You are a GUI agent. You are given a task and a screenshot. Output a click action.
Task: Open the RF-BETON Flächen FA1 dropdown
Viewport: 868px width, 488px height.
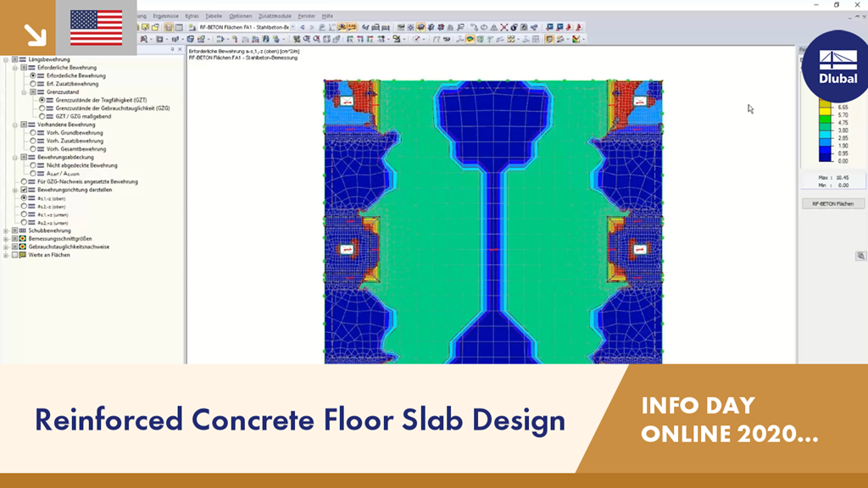pyautogui.click(x=292, y=27)
